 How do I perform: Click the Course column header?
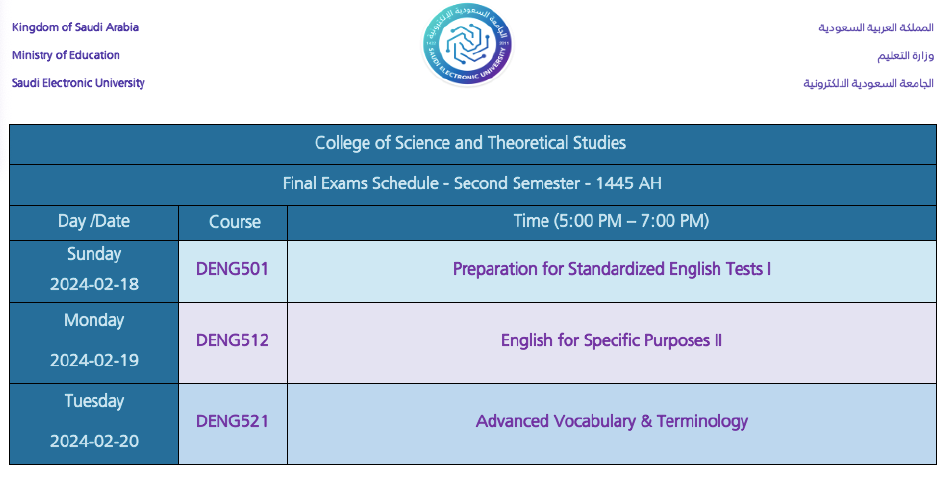point(235,222)
